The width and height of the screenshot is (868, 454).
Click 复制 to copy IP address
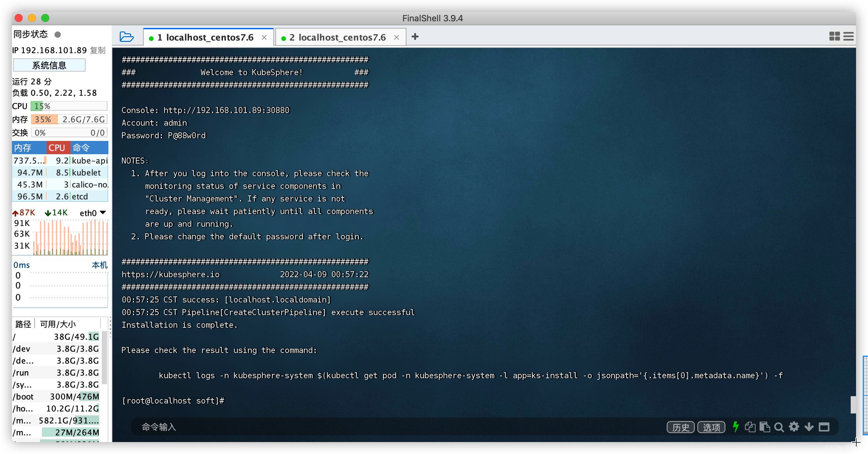[x=98, y=50]
